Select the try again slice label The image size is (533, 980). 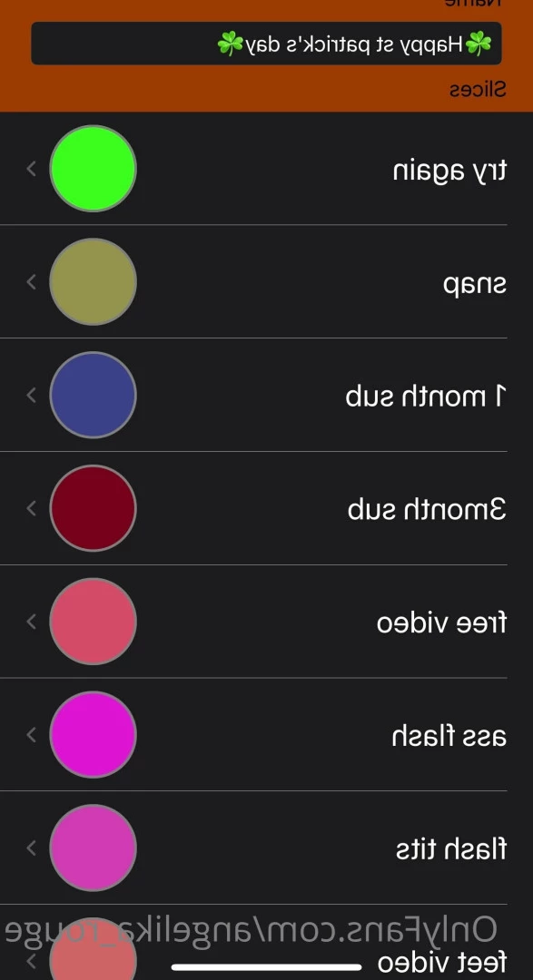point(449,171)
